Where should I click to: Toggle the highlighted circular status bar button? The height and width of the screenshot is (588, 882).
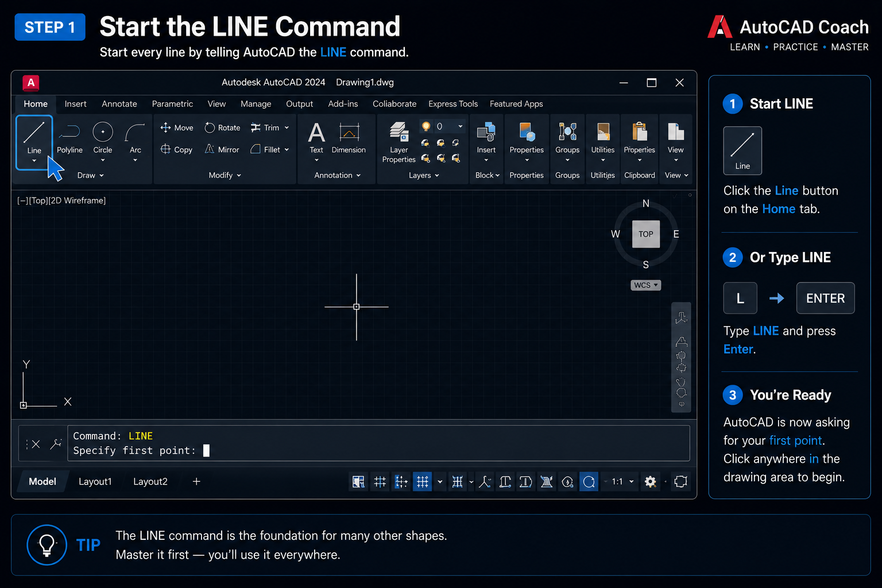[x=589, y=482]
